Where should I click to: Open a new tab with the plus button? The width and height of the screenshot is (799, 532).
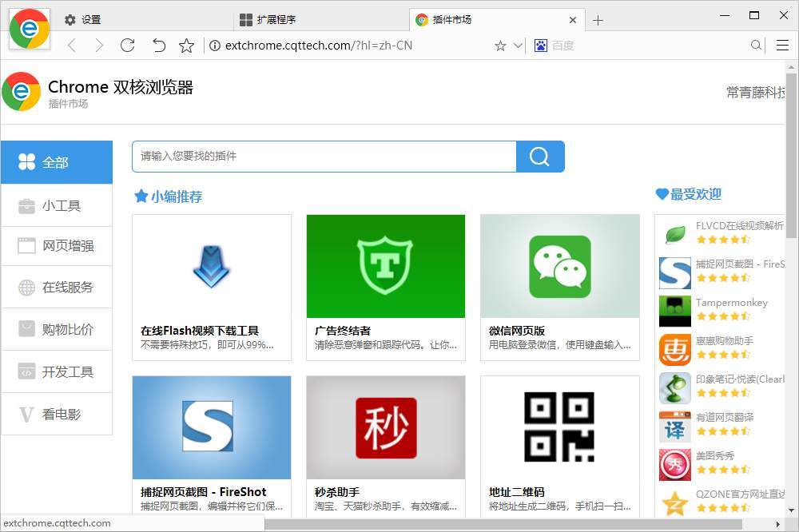pos(598,21)
